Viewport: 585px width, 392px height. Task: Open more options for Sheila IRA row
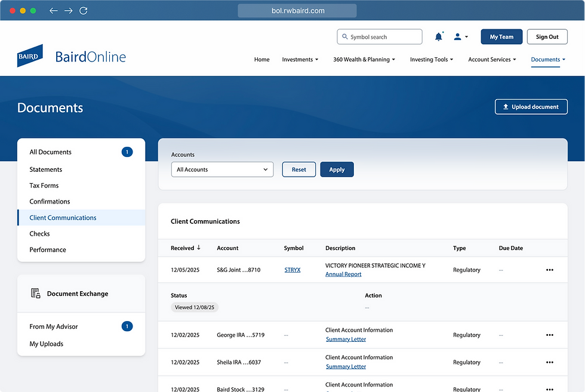(550, 362)
